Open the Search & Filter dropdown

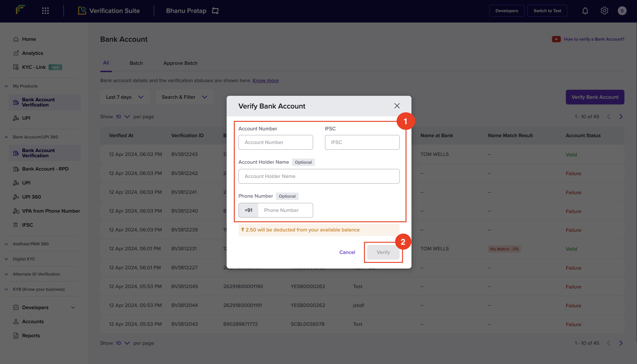coord(184,97)
